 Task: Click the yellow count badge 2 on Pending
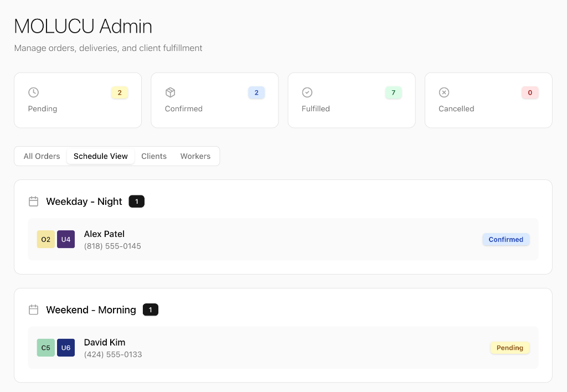[120, 92]
